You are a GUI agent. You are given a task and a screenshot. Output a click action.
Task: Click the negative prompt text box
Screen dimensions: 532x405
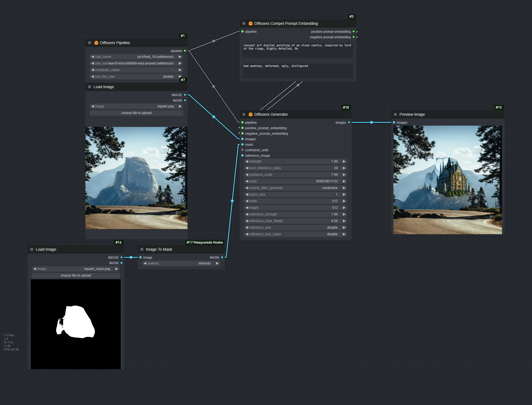tap(298, 71)
